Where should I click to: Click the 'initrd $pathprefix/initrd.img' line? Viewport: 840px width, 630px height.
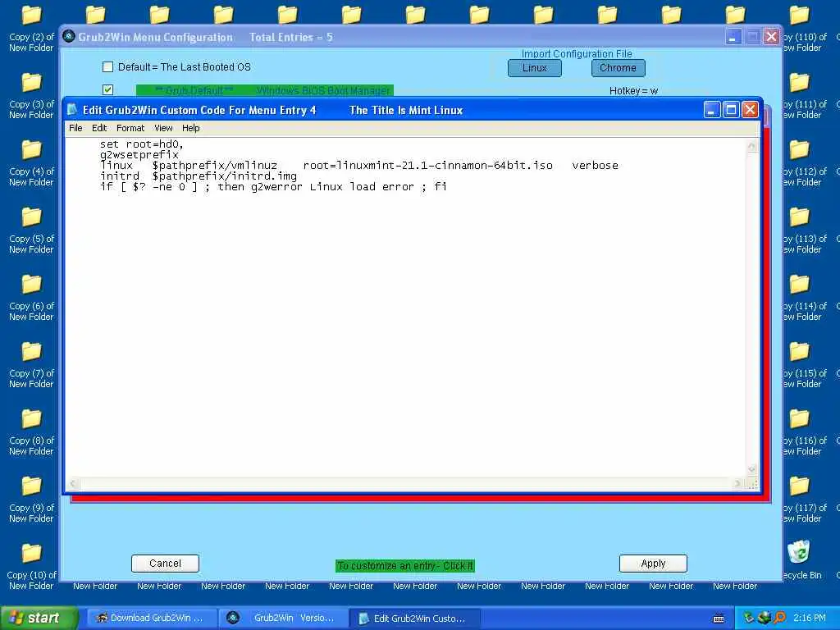click(199, 176)
